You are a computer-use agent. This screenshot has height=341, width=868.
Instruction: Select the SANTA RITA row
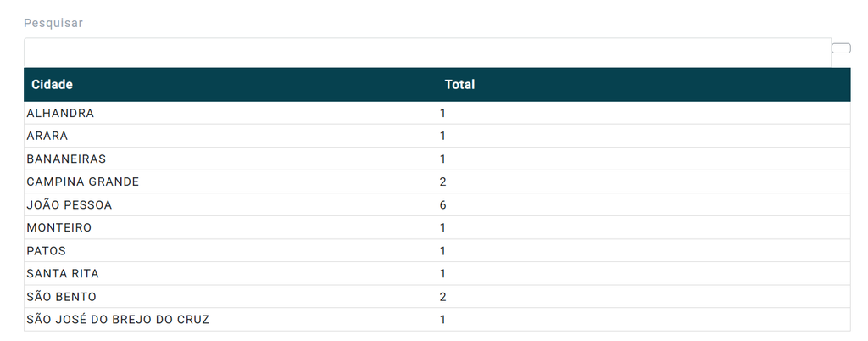pyautogui.click(x=437, y=274)
